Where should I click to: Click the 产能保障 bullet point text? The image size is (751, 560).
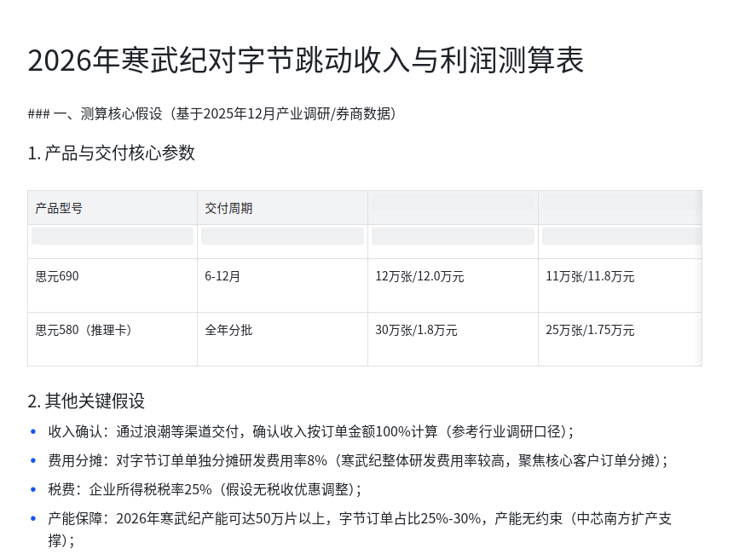click(360, 518)
